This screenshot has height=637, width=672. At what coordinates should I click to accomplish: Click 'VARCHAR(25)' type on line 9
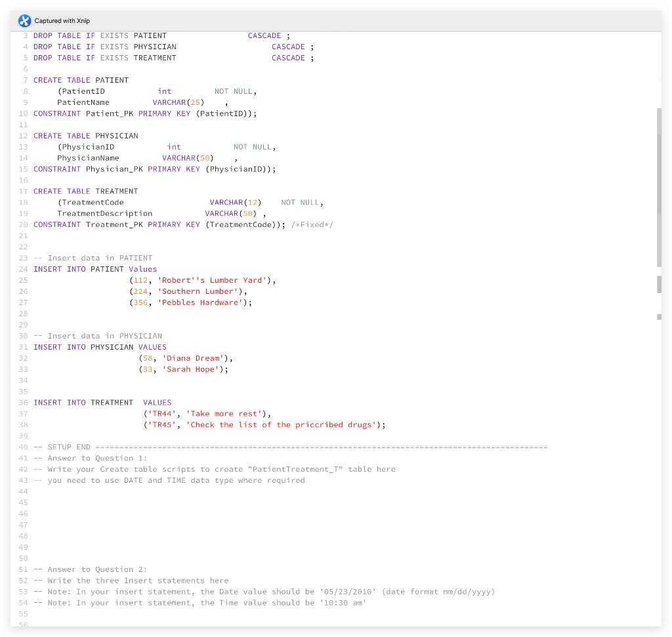click(x=178, y=102)
